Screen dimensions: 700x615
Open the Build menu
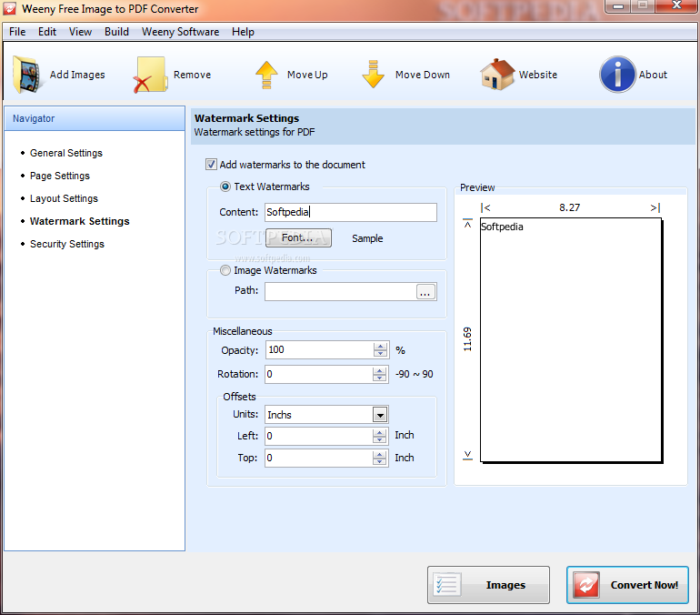(116, 32)
